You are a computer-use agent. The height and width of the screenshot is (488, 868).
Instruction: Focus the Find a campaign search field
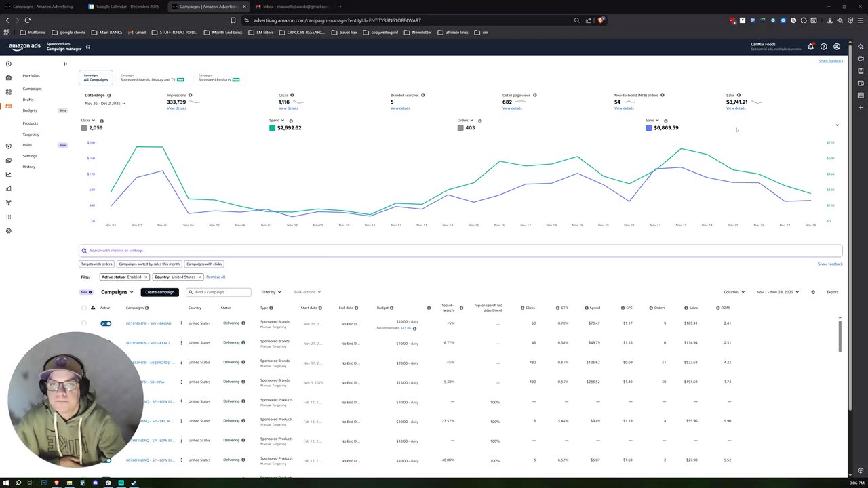(x=218, y=292)
